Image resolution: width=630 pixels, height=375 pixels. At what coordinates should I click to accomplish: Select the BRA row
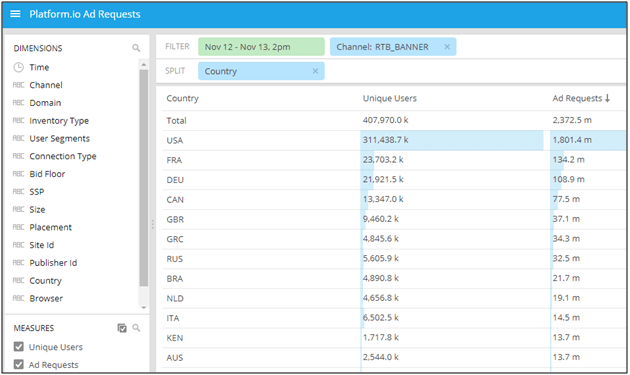point(394,279)
